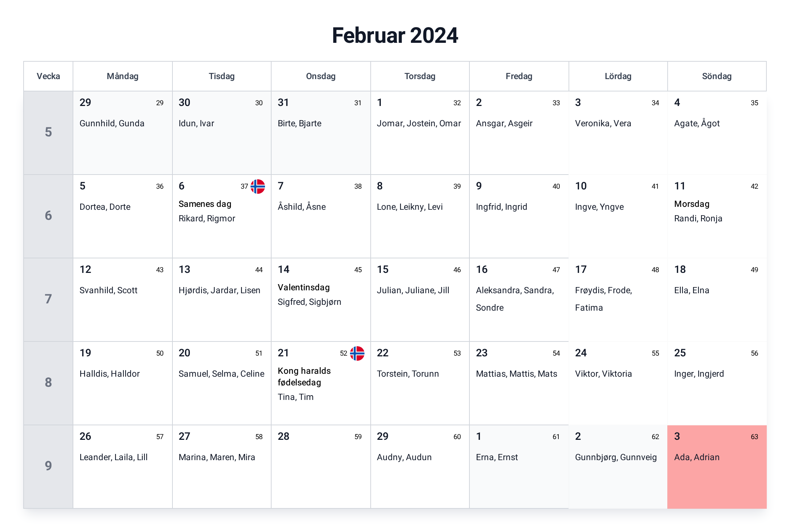Click the Söndag column header
This screenshot has height=532, width=790.
(717, 76)
